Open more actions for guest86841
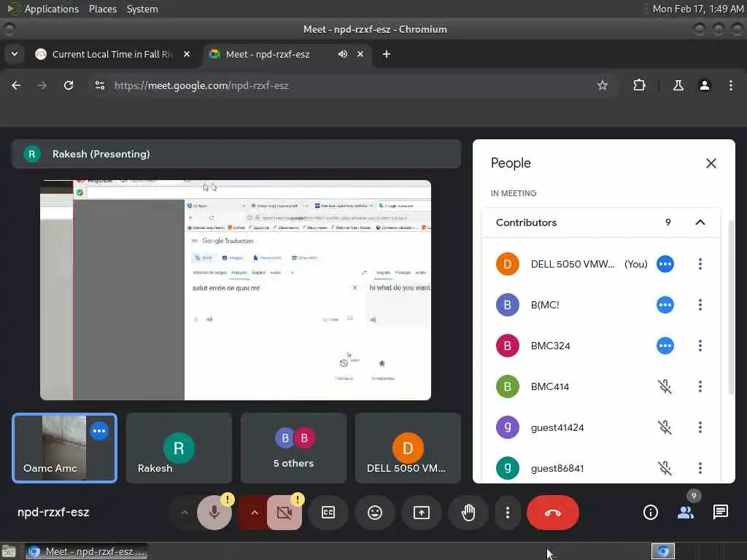 [700, 468]
